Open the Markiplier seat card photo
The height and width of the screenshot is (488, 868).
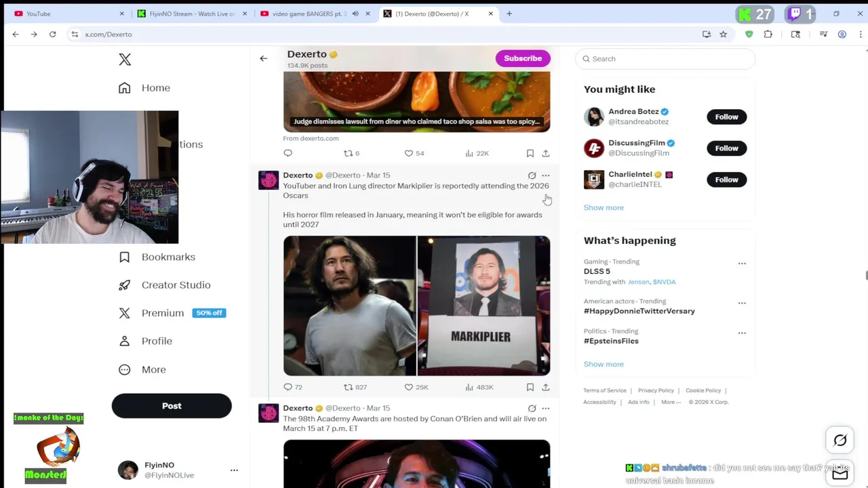[x=484, y=306]
